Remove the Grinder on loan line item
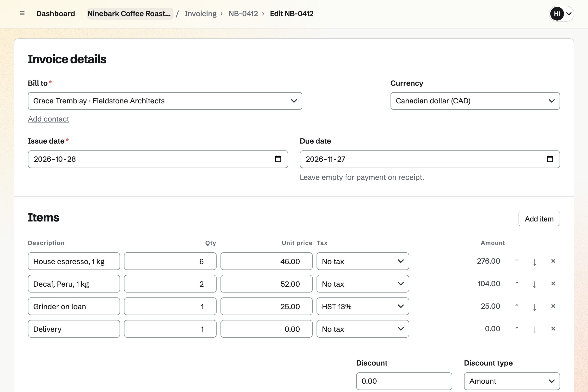 click(553, 306)
